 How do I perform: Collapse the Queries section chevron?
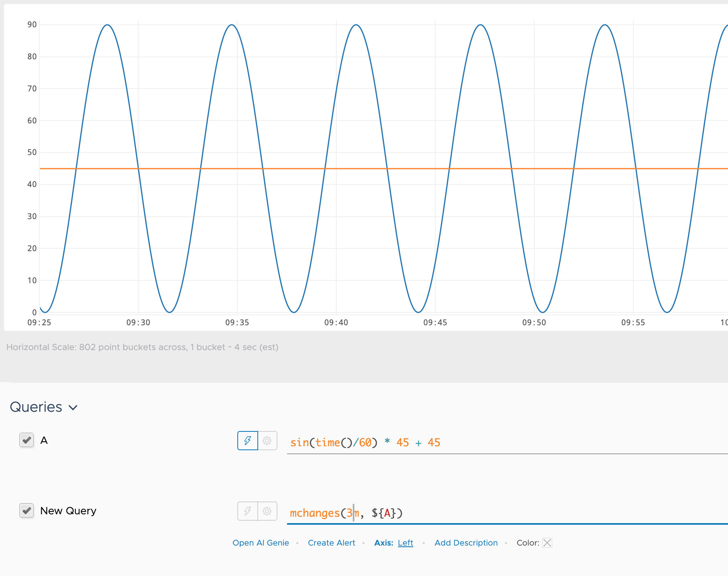pyautogui.click(x=73, y=408)
